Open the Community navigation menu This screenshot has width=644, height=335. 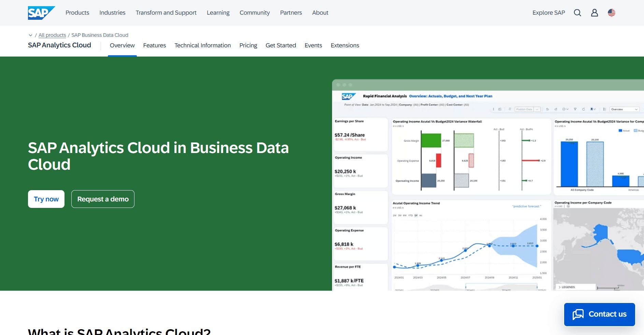click(254, 13)
